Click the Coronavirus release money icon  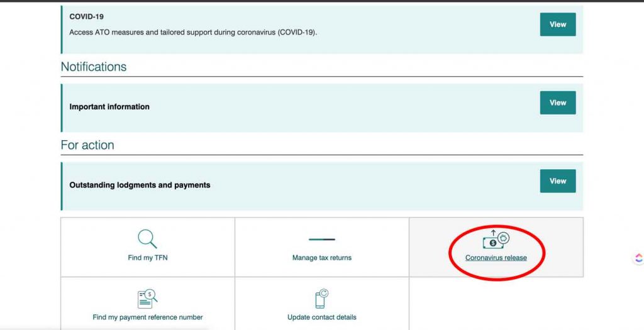point(496,239)
